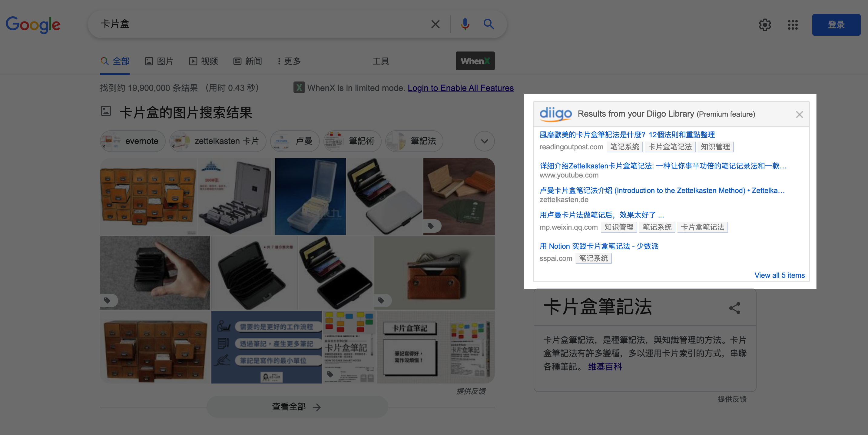The height and width of the screenshot is (435, 868).
Task: Switch to the 新闻 search tab
Action: (x=248, y=61)
